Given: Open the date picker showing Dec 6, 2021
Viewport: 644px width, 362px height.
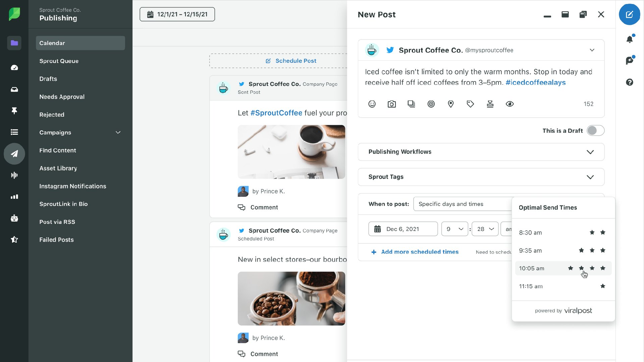Looking at the screenshot, I should pyautogui.click(x=402, y=229).
